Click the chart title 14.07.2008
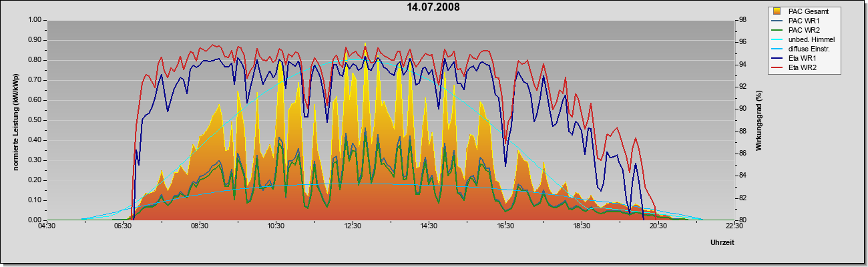This screenshot has height=267, width=868. pos(433,7)
